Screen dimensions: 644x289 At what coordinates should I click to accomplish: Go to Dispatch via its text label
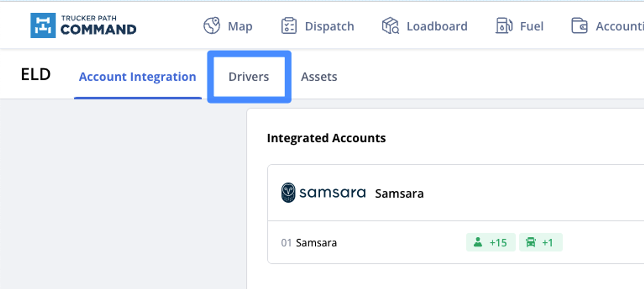point(329,26)
